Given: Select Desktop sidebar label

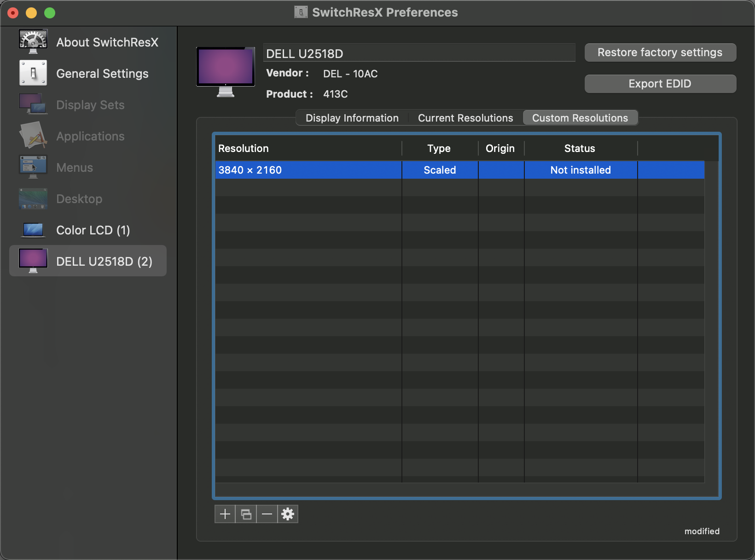Looking at the screenshot, I should pos(79,199).
